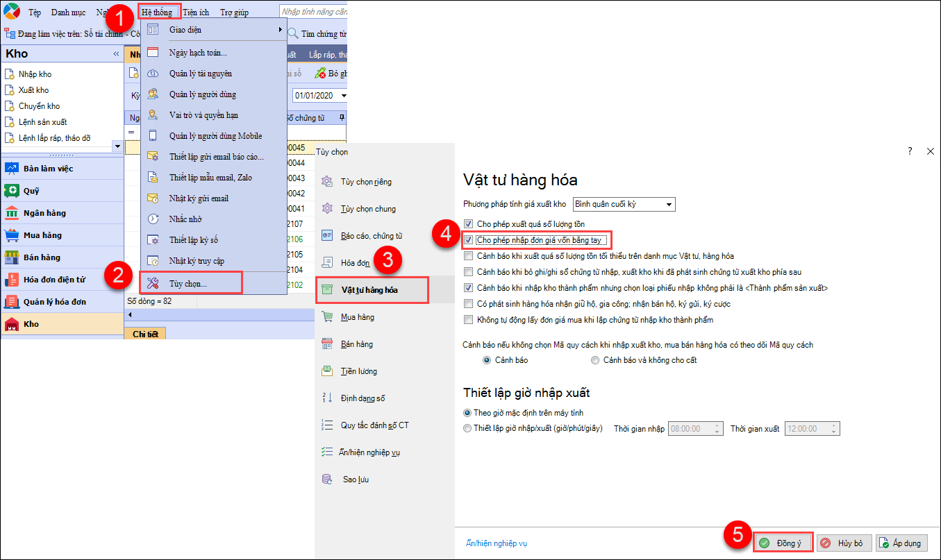Screen dimensions: 941x560
Task: Click the Tùy chọn tools icon in menu
Action: [x=153, y=282]
